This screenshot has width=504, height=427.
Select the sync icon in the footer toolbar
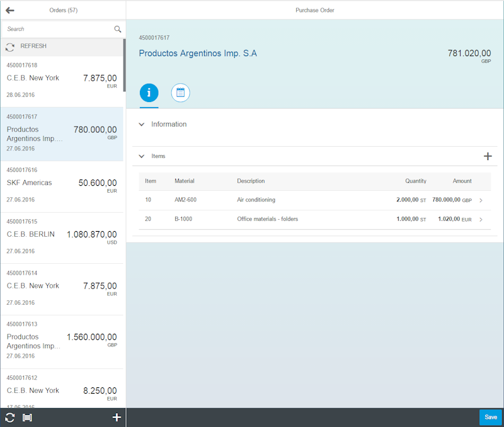(x=9, y=417)
